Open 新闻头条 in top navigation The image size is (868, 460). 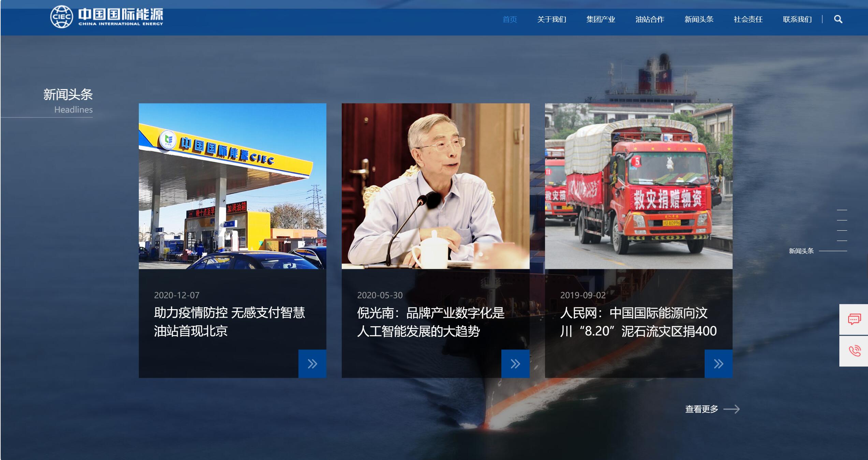(699, 19)
